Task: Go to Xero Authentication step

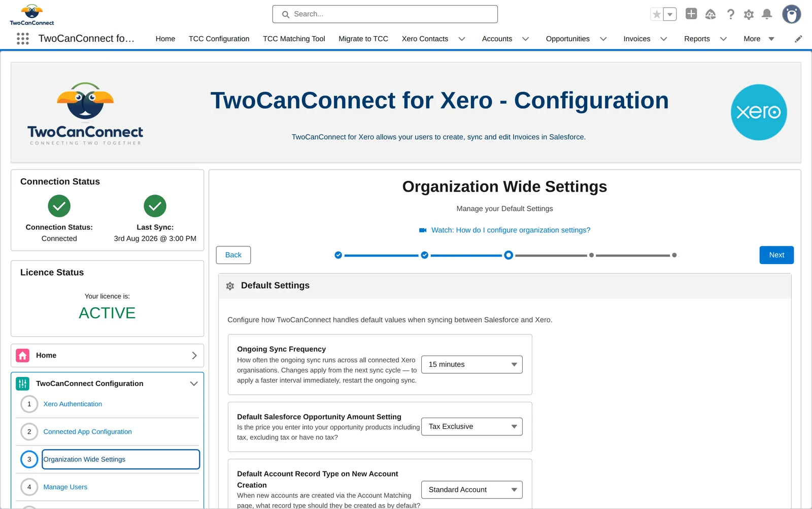Action: (x=73, y=404)
